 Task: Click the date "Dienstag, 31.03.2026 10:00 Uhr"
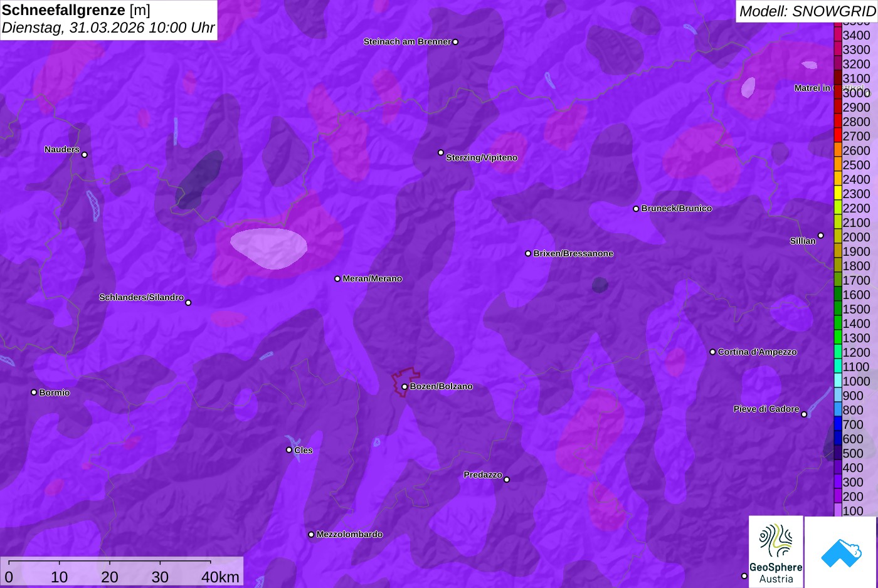tap(108, 28)
